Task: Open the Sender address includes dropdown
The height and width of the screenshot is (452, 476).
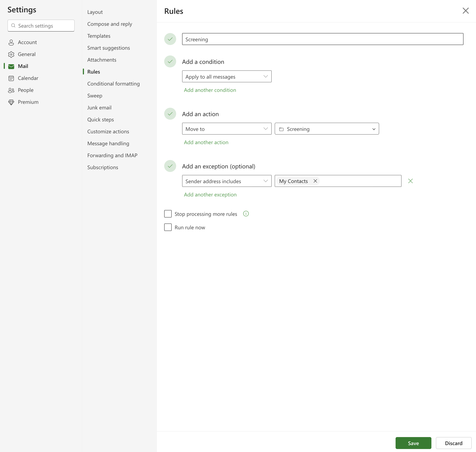Action: 227,181
